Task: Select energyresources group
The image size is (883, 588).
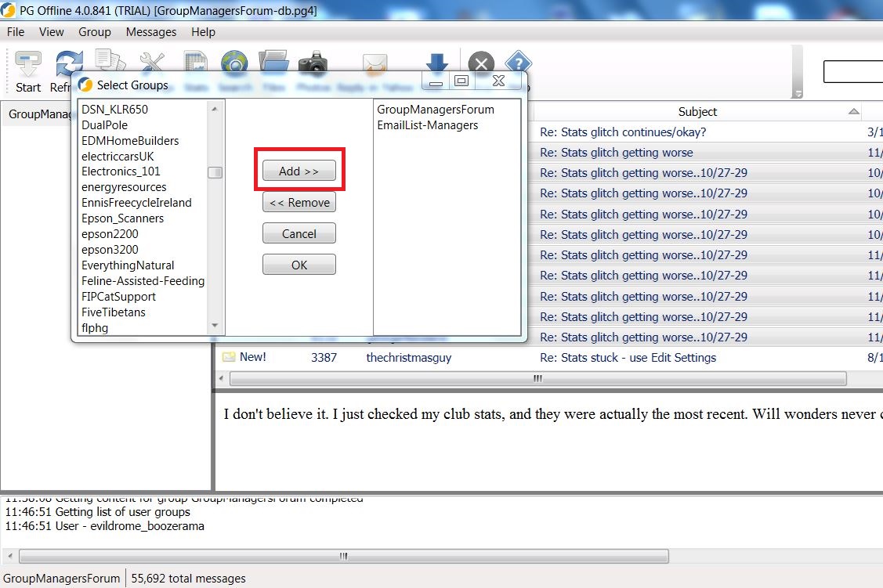Action: click(124, 187)
